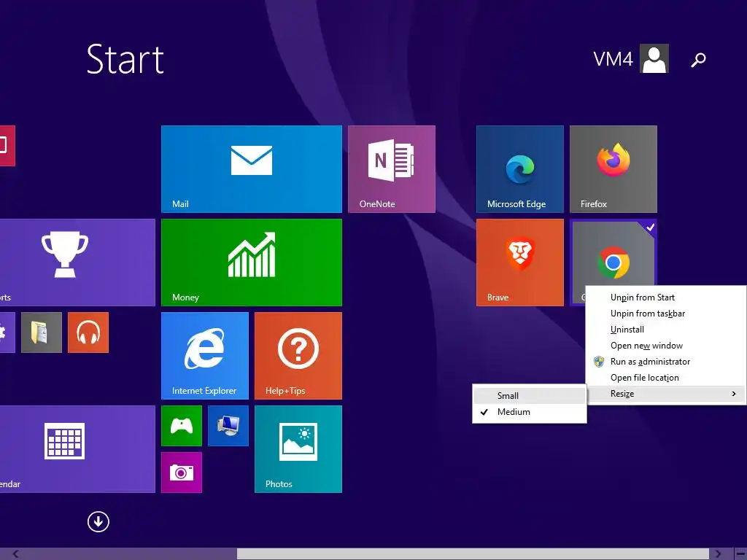Image resolution: width=747 pixels, height=560 pixels.
Task: Launch Internet Explorer tile
Action: click(x=205, y=356)
